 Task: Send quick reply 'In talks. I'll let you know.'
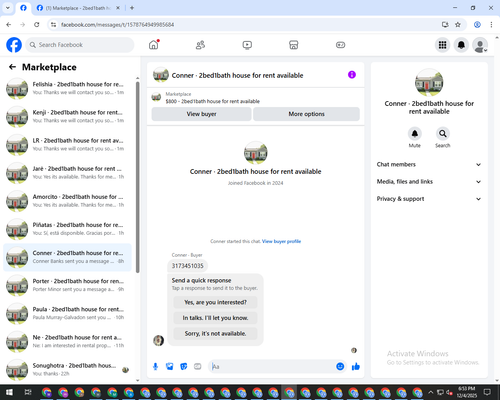(215, 318)
